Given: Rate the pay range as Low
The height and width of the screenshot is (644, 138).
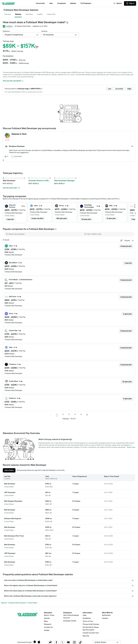Looking at the screenshot, I should point(109,89).
